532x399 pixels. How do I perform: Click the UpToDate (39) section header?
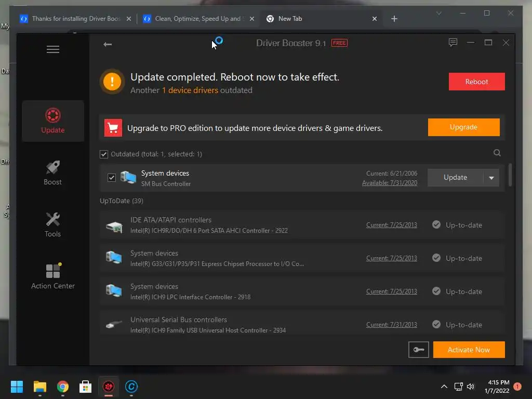(x=122, y=201)
